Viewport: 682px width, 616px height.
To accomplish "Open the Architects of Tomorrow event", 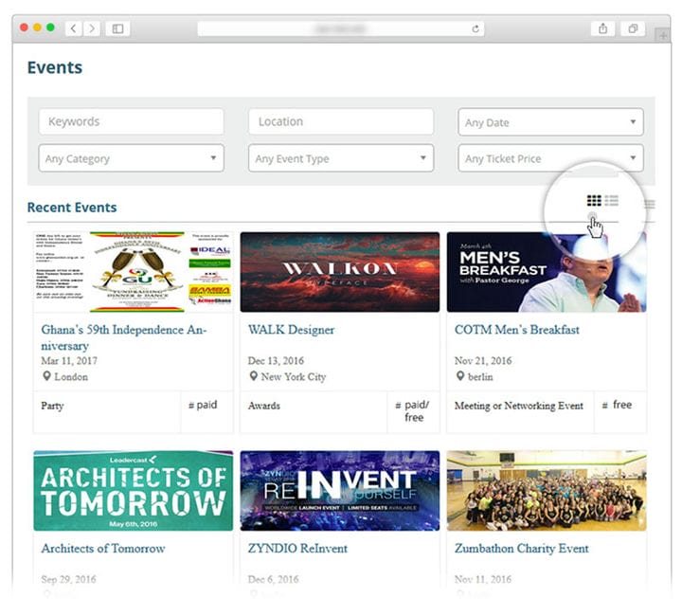I will 103,549.
